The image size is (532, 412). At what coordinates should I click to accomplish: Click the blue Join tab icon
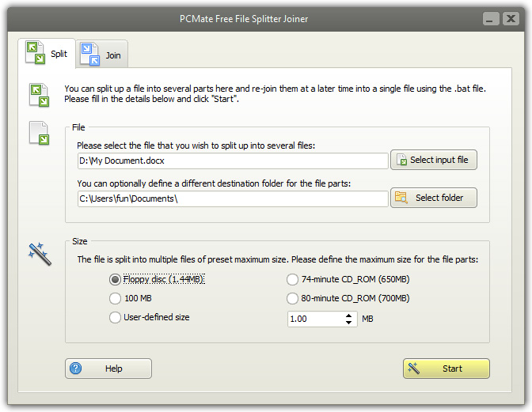(90, 55)
